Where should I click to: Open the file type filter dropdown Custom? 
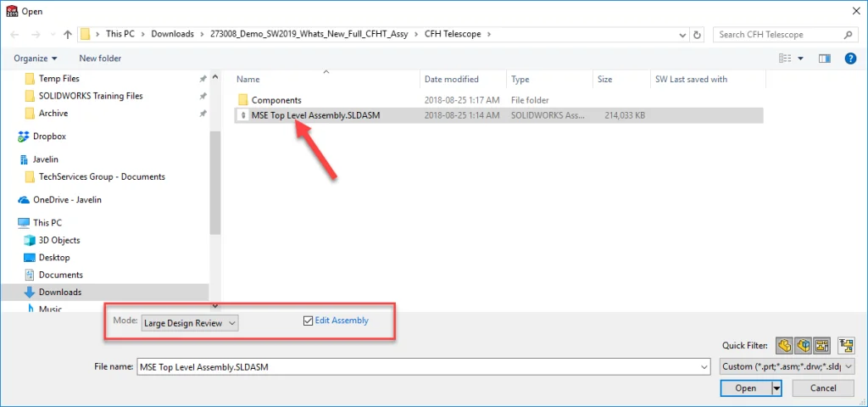click(787, 366)
